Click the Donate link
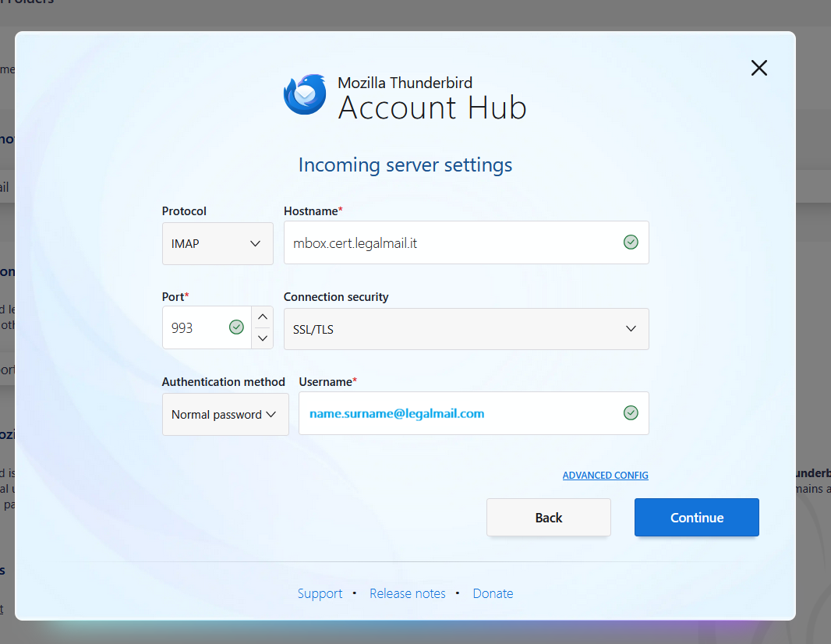This screenshot has width=831, height=644. click(x=493, y=593)
